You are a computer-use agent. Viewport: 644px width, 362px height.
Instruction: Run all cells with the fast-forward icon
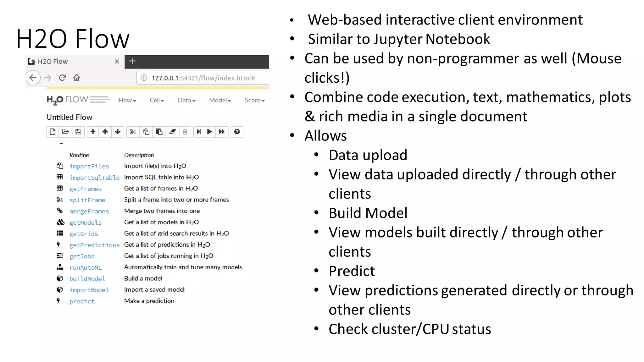click(x=222, y=132)
